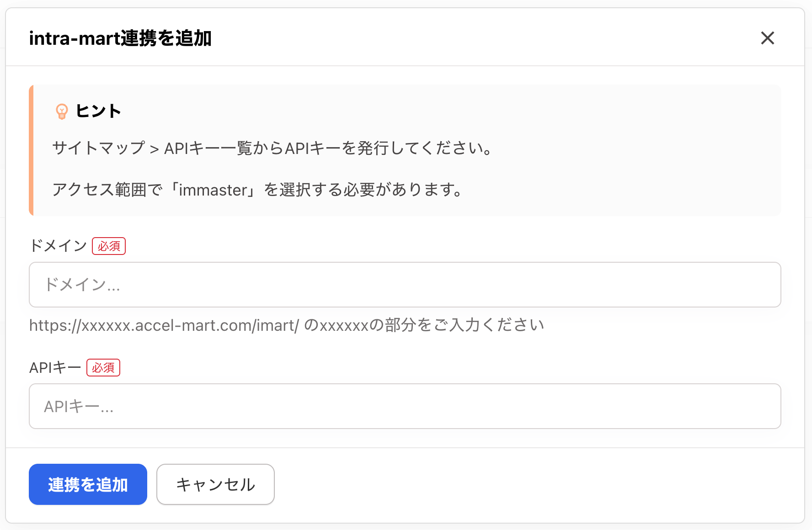Click the word immaster in the hint
Viewport: 812px width, 530px height.
[x=213, y=190]
